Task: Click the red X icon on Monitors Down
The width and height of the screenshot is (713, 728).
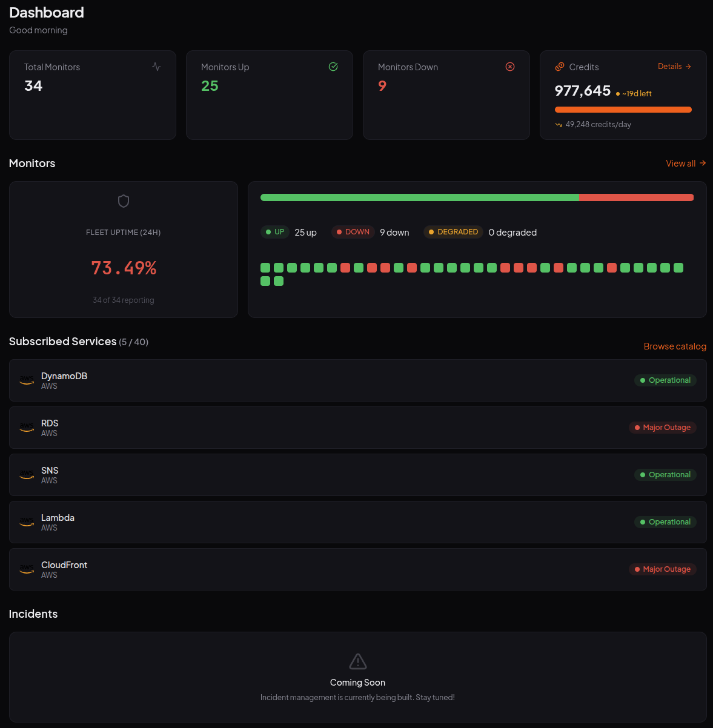Action: coord(510,67)
